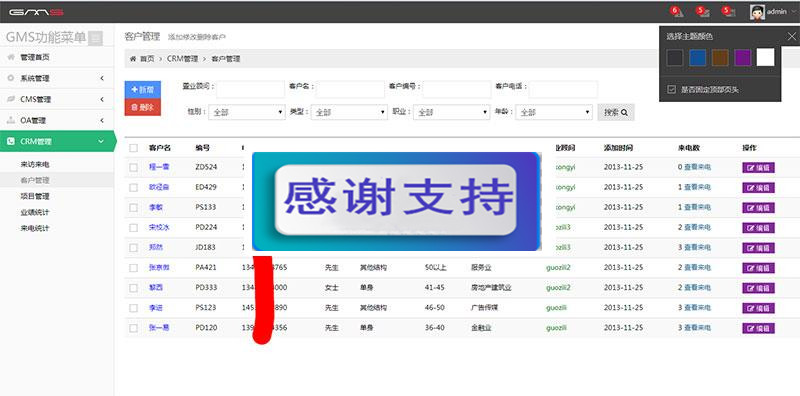Open the 年龄 dropdown
This screenshot has height=396, width=800.
[x=554, y=112]
